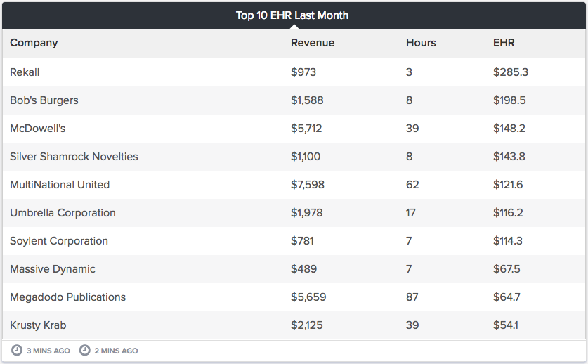Click Megadodo Publications entry

tap(67, 297)
